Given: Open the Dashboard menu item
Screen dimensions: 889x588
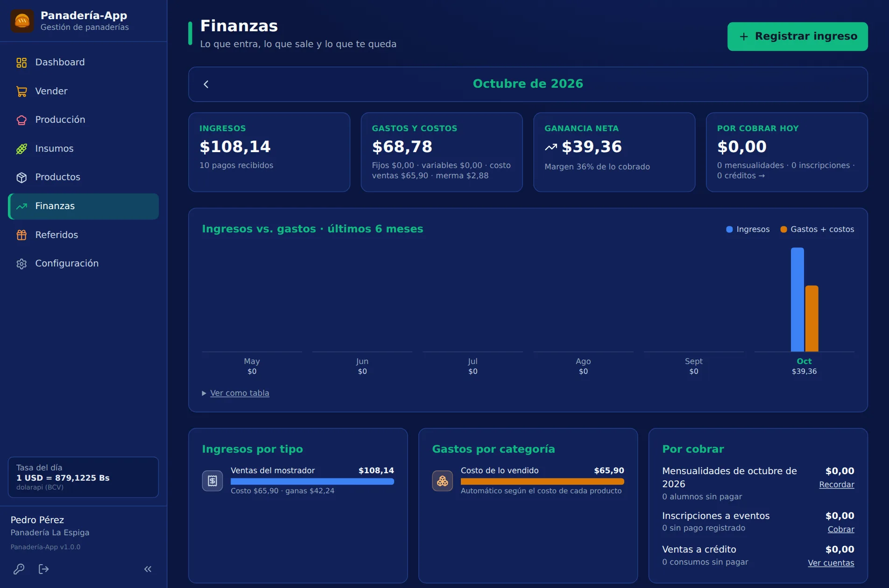Looking at the screenshot, I should (84, 63).
